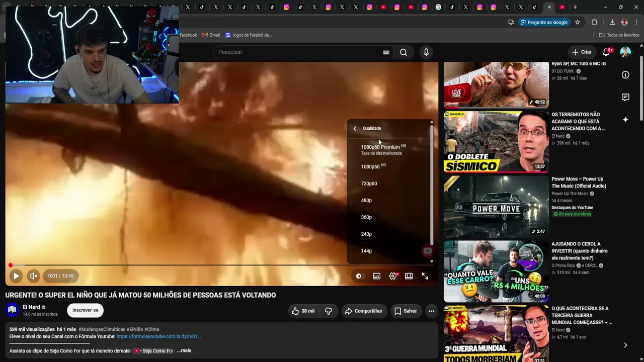Open the player settings gear icon

click(393, 276)
